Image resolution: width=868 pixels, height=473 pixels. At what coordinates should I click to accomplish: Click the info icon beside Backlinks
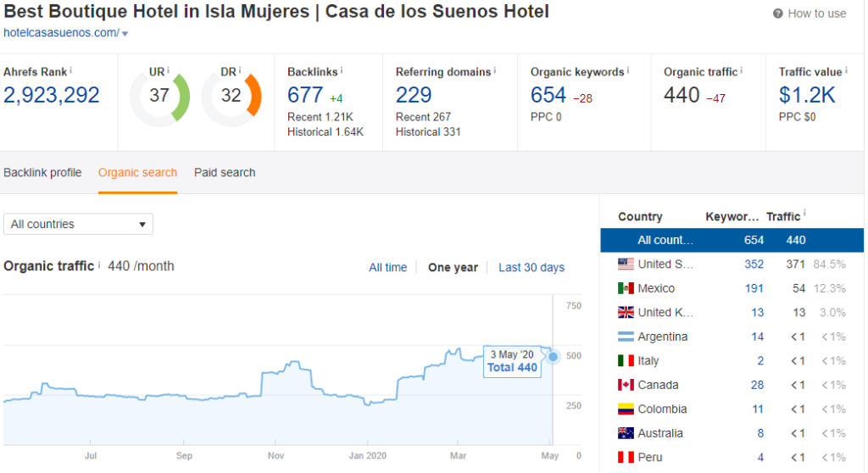click(x=341, y=71)
